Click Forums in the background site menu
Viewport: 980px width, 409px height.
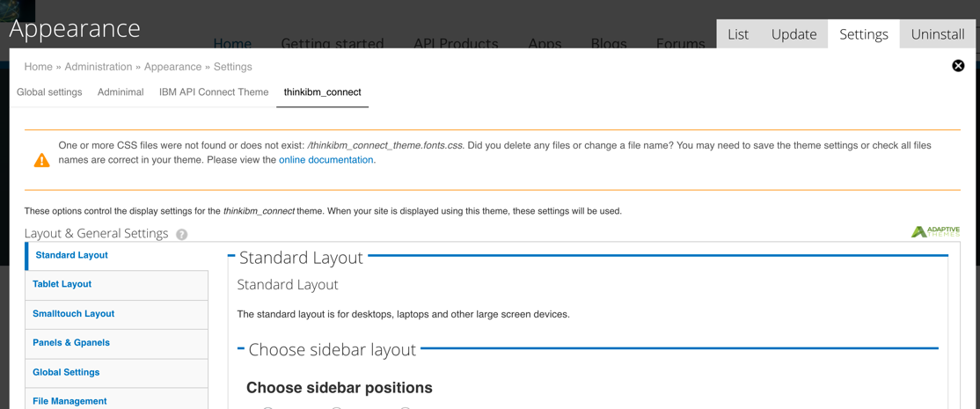point(681,43)
